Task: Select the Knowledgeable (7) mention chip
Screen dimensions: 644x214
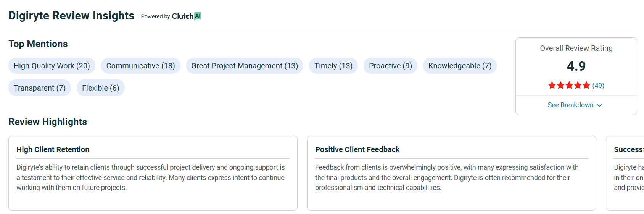Action: point(460,66)
